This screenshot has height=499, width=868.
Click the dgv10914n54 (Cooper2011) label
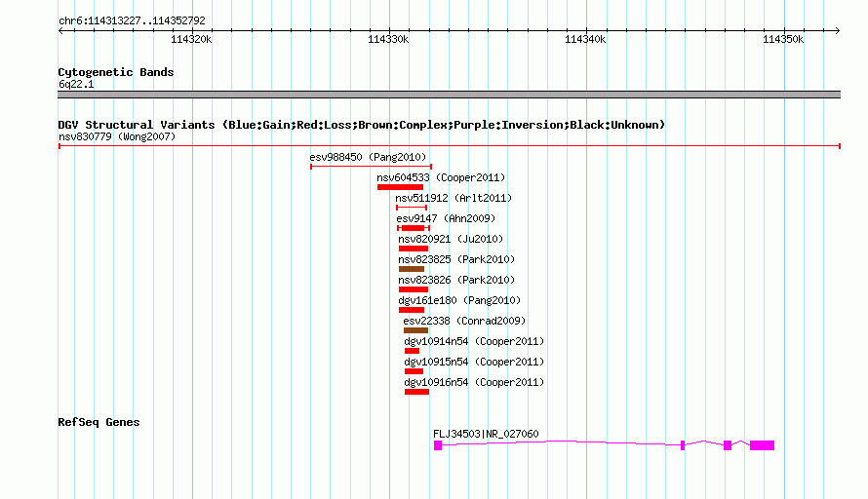coord(474,341)
